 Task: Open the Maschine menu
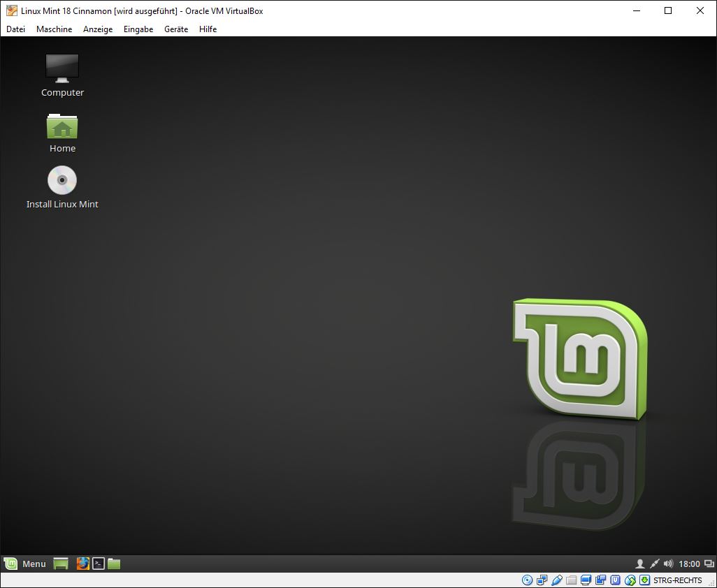point(54,29)
